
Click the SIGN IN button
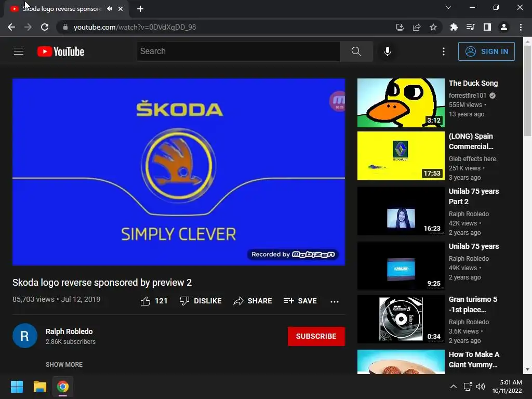486,51
